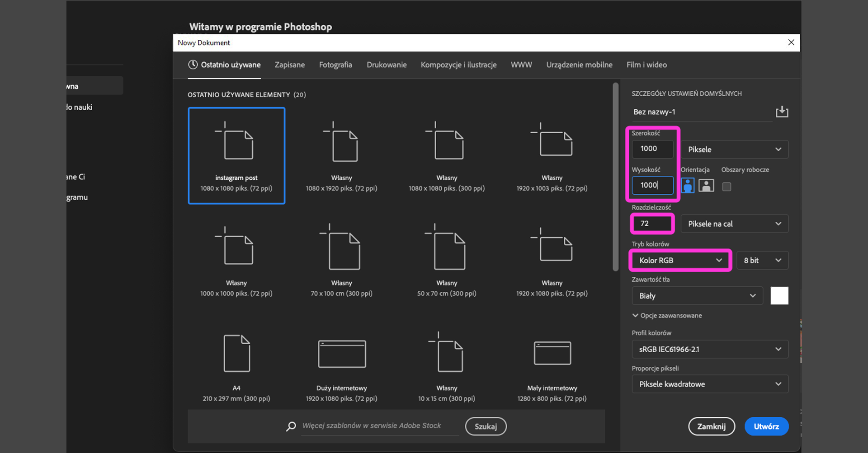This screenshot has height=453, width=868.
Task: Enable the Obszary robocze checkbox
Action: 726,187
